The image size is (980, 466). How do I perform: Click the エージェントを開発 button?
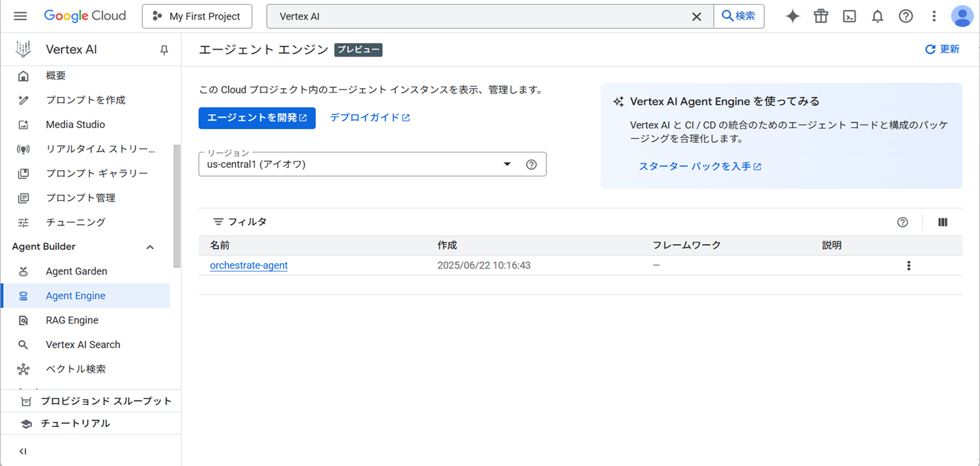pos(257,118)
